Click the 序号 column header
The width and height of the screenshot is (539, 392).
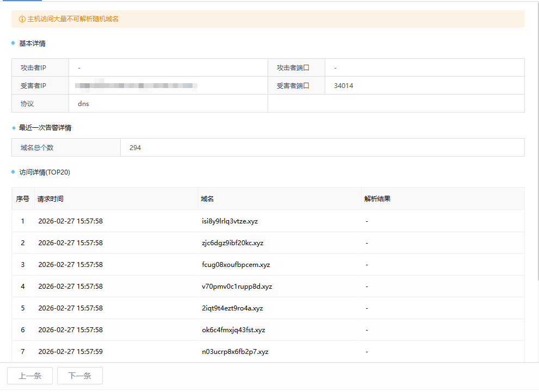click(x=23, y=199)
